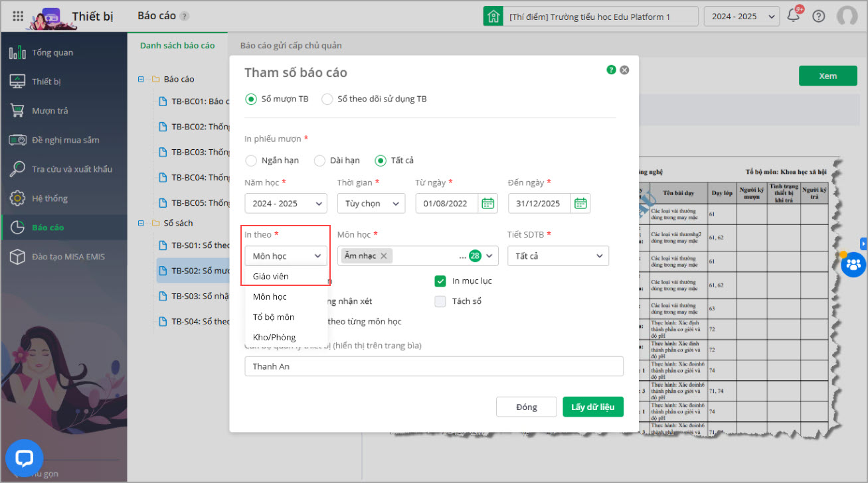Image resolution: width=868 pixels, height=483 pixels.
Task: Pick Kho/Phòng from the dropdown list
Action: click(x=274, y=337)
